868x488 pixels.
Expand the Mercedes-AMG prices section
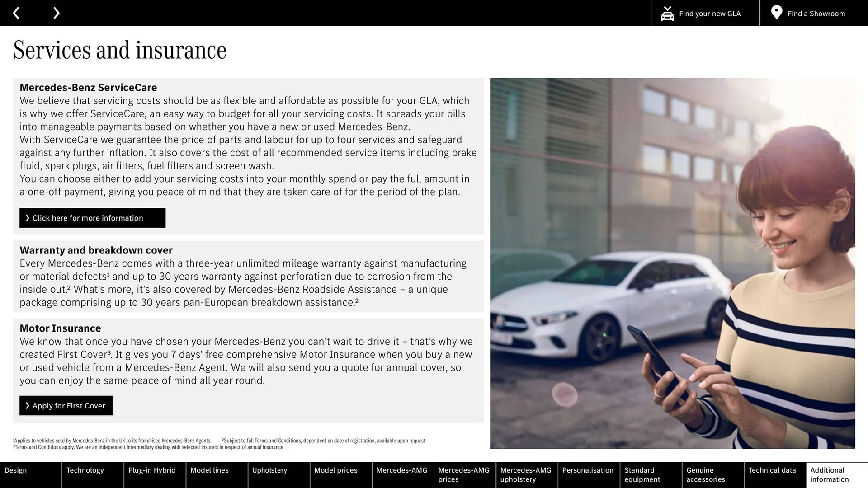[x=465, y=475]
